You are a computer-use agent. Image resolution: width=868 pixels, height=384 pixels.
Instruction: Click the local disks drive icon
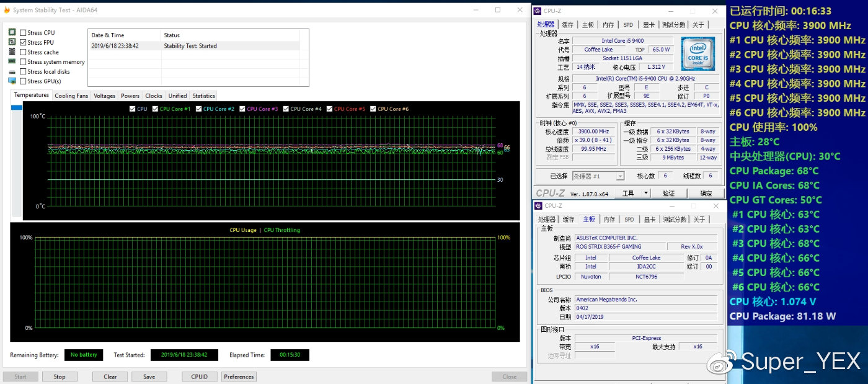12,71
